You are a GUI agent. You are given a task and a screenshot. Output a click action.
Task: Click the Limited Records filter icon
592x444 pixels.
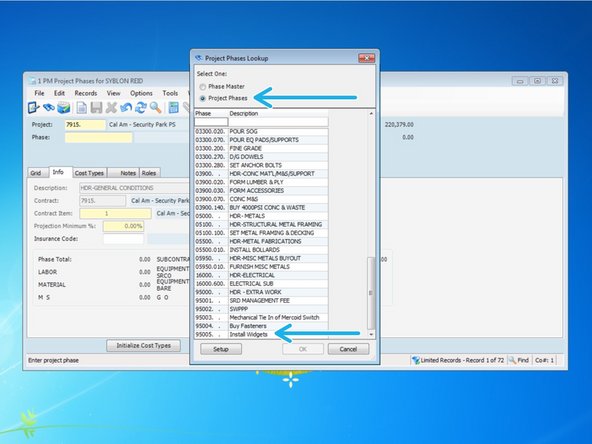pos(416,360)
